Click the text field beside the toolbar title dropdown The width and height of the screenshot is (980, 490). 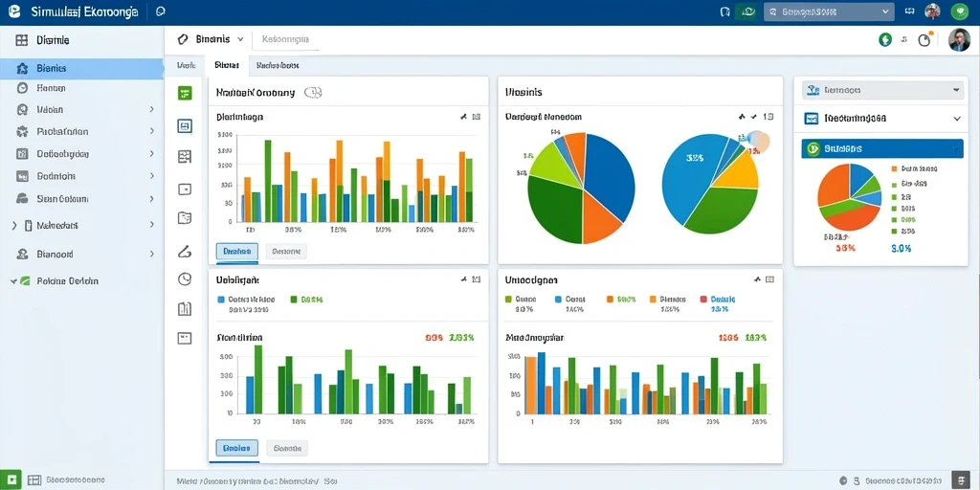coord(285,39)
